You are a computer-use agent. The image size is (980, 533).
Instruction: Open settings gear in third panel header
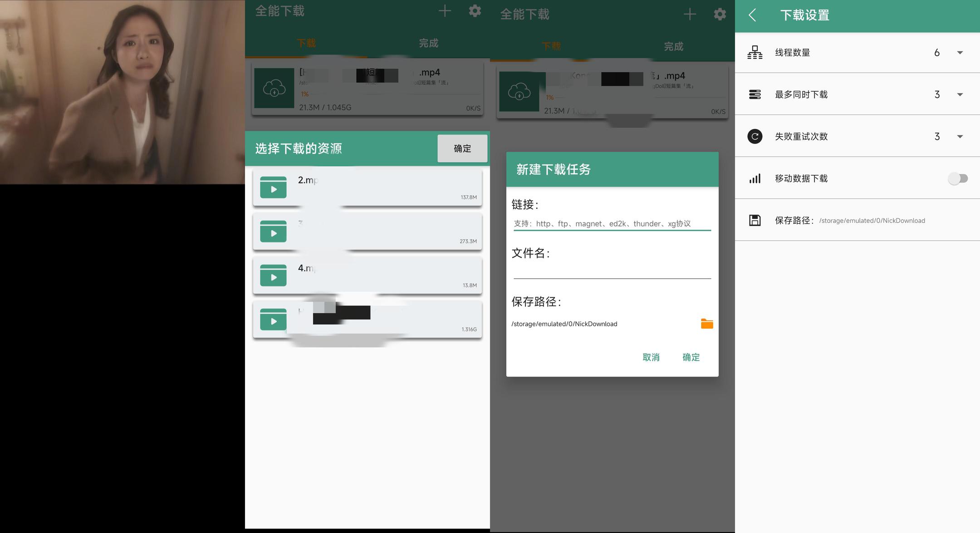point(720,15)
